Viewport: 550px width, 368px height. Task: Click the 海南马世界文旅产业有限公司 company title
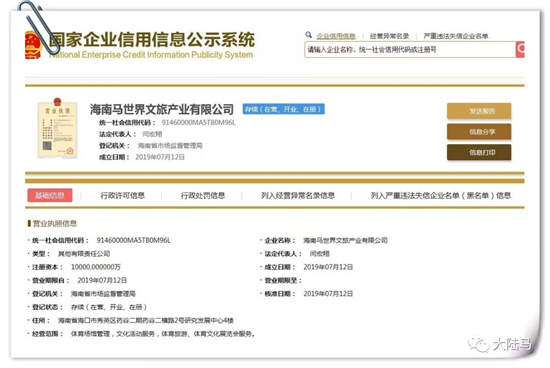click(x=162, y=109)
